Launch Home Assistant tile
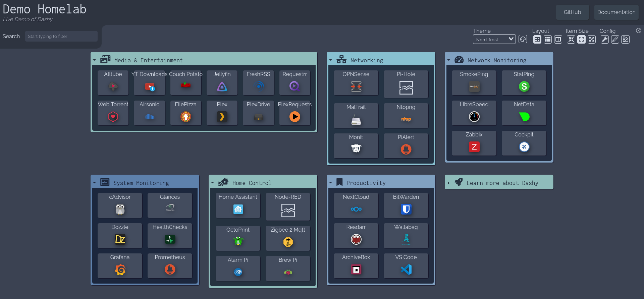This screenshot has width=644, height=299. [238, 205]
